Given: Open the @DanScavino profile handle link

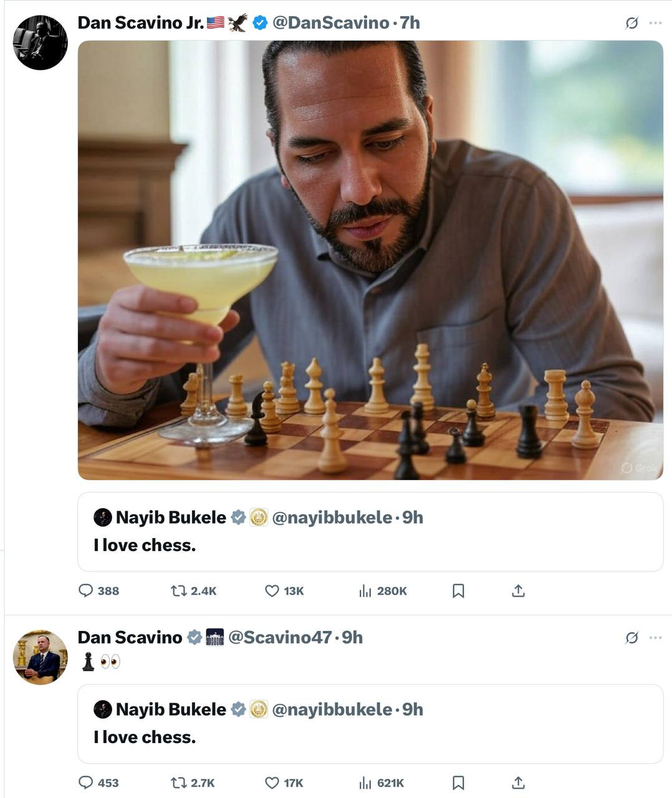Looking at the screenshot, I should (330, 23).
